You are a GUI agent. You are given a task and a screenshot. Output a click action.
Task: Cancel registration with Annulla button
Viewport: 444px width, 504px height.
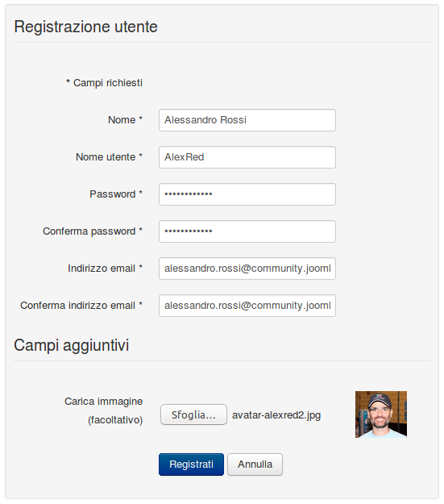[255, 464]
